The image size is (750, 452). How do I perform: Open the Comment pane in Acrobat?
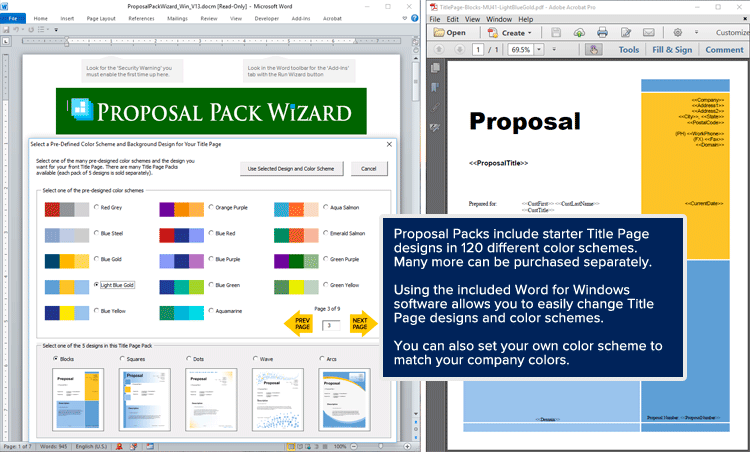(724, 50)
